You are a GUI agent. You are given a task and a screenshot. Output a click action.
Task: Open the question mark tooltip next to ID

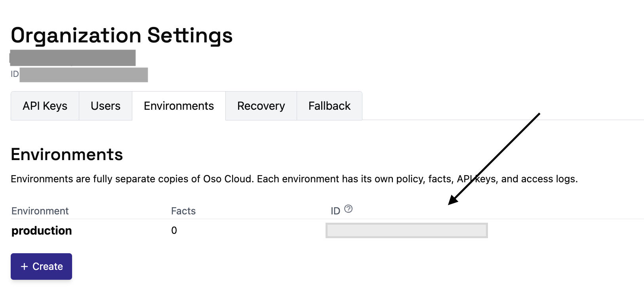[348, 208]
